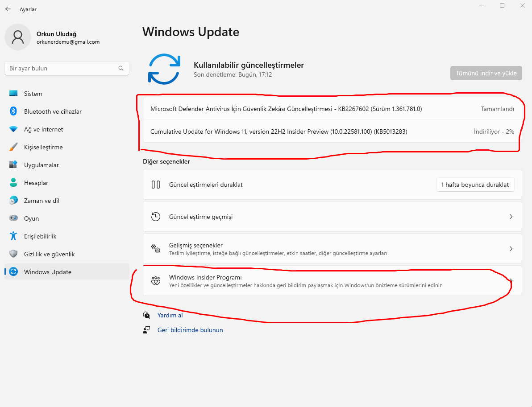Click the Windows Insider Programı hearts icon
The width and height of the screenshot is (532, 407).
pos(156,281)
